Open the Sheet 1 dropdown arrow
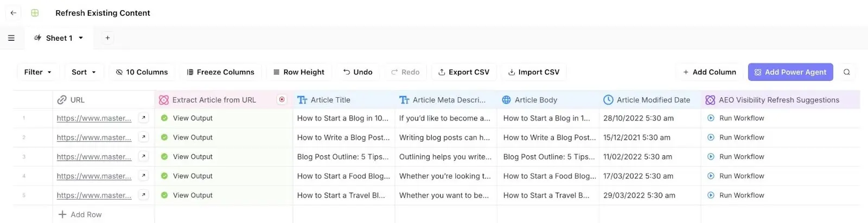Image resolution: width=868 pixels, height=223 pixels. coord(81,38)
